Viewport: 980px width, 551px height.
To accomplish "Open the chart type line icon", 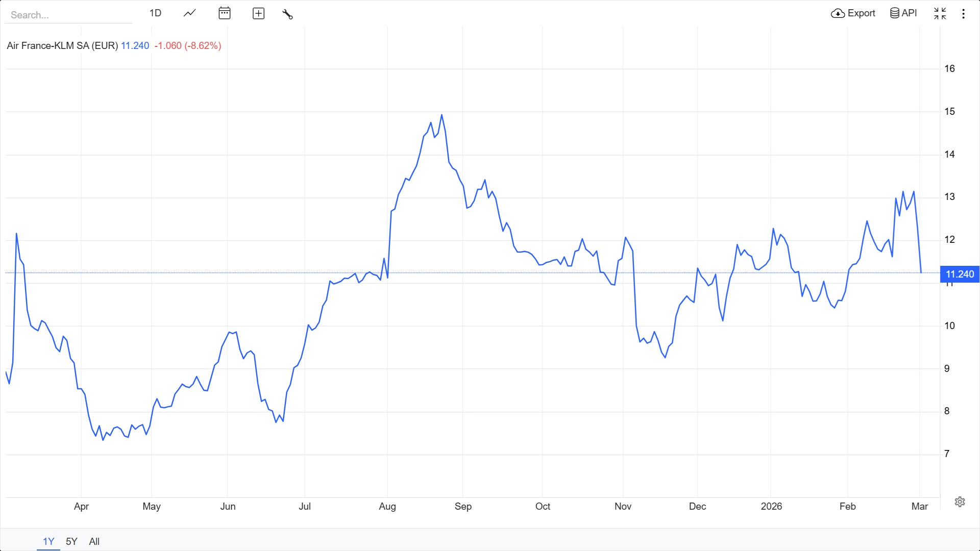I will tap(189, 13).
